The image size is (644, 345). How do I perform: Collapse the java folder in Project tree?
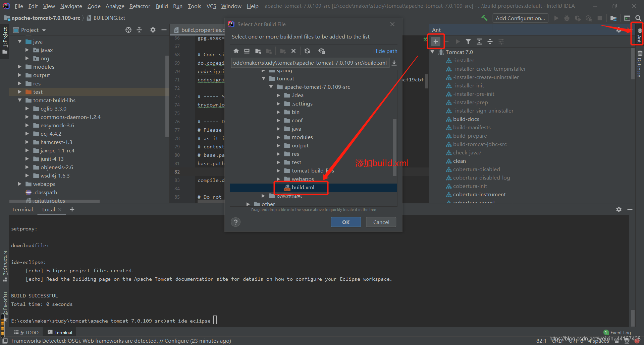20,42
